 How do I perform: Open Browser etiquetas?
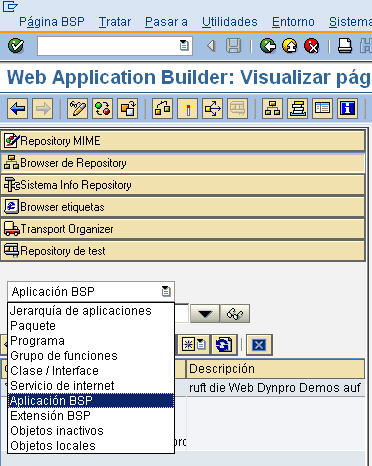[183, 207]
